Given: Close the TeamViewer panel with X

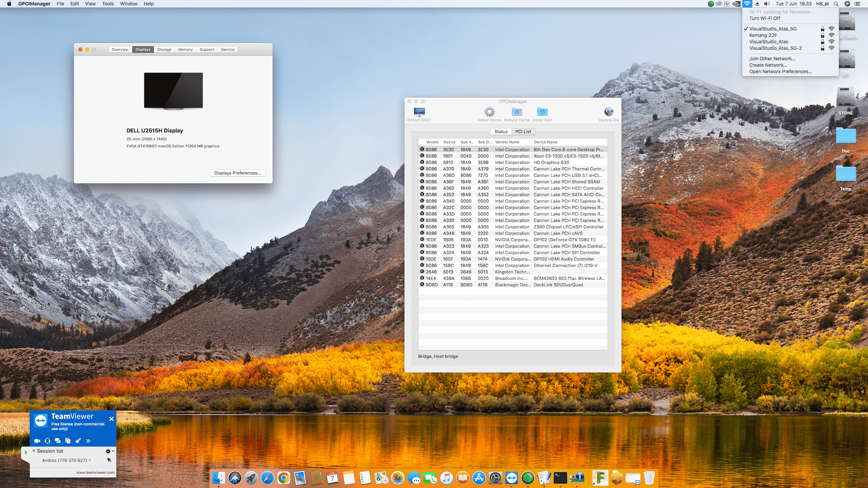Looking at the screenshot, I should tap(111, 419).
